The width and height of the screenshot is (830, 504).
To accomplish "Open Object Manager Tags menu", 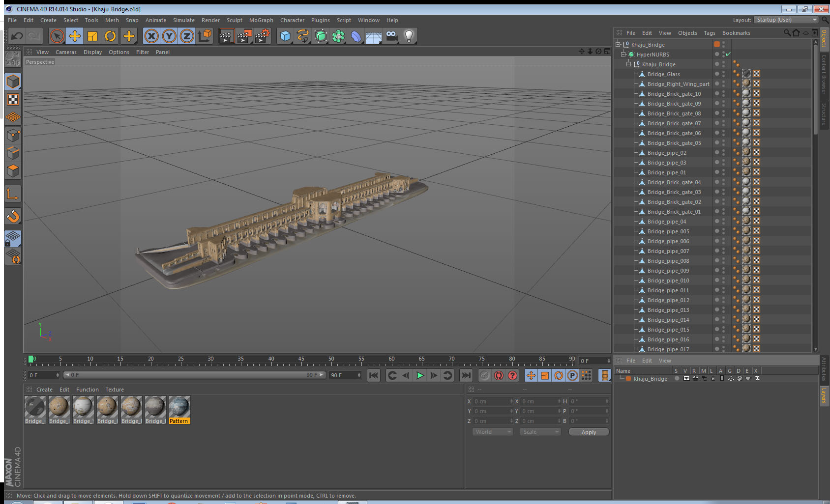I will [710, 33].
